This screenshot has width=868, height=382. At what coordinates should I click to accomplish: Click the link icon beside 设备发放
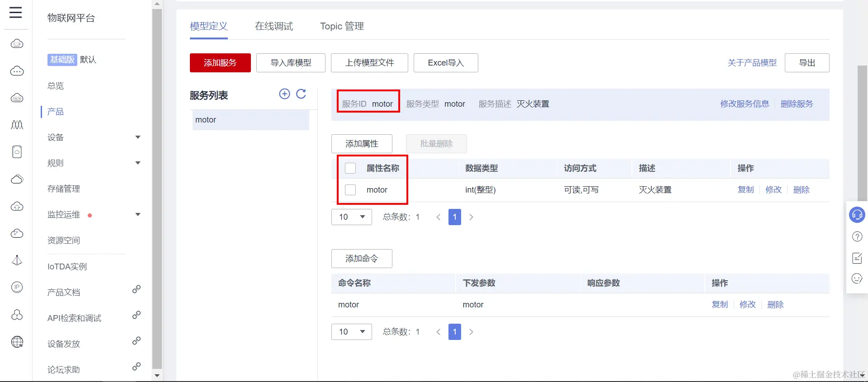point(137,340)
